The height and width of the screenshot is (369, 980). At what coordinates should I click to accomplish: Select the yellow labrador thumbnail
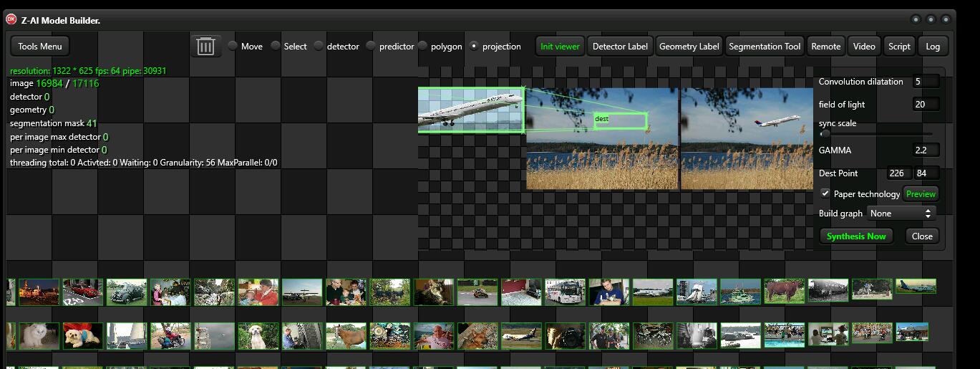coord(258,336)
